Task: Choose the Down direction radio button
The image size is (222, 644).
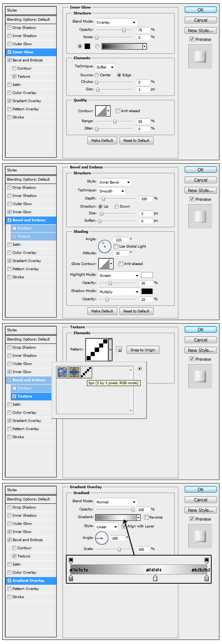Action: point(117,207)
